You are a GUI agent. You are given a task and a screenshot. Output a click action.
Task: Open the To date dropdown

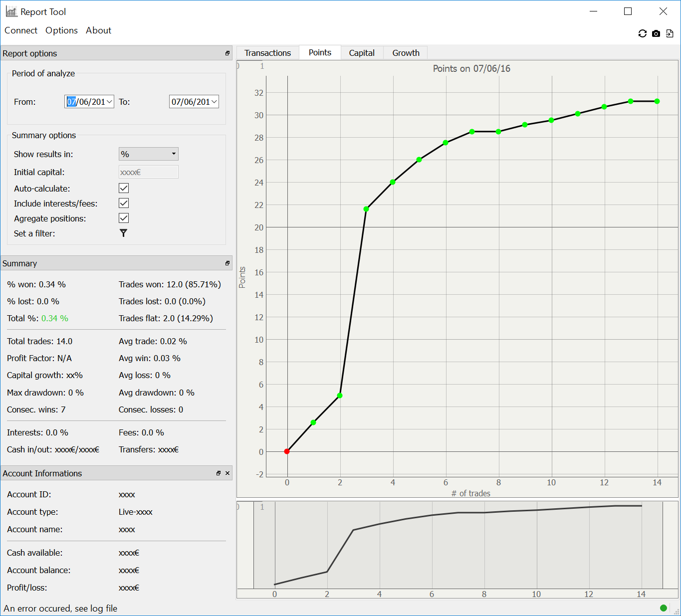214,102
